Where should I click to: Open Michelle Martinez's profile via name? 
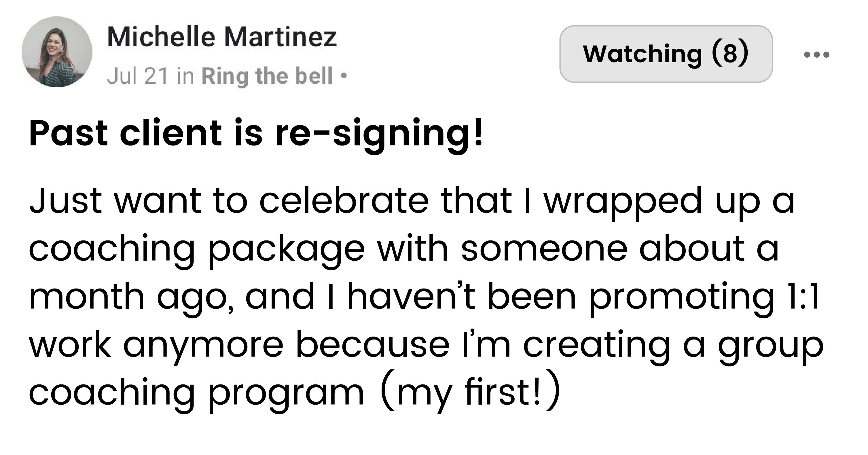[222, 37]
